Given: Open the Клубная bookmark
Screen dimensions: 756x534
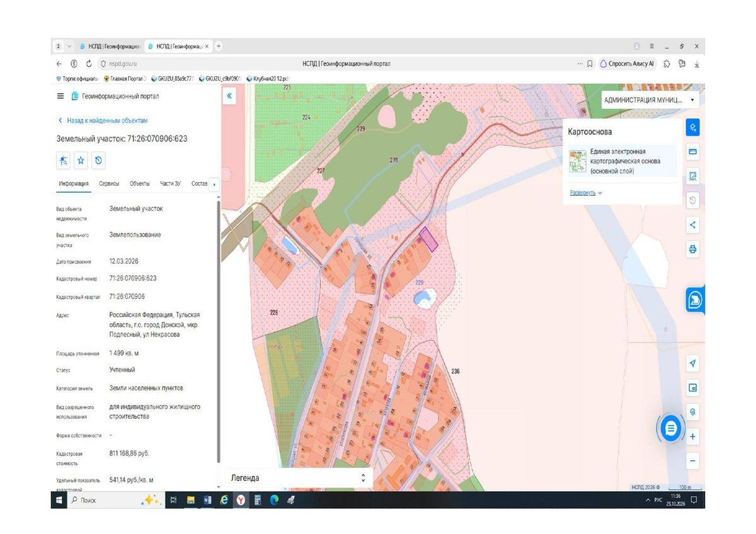Looking at the screenshot, I should click(268, 79).
